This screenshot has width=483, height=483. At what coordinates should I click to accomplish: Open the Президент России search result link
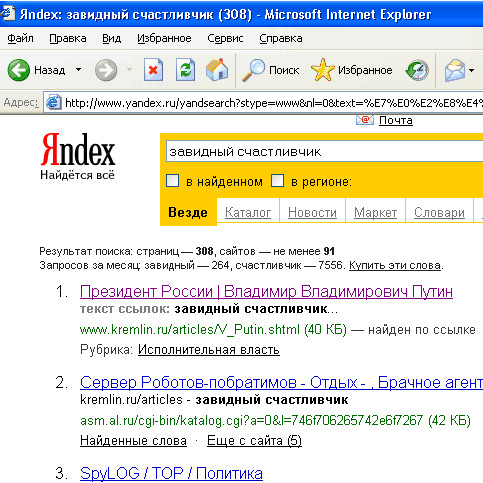click(x=266, y=292)
